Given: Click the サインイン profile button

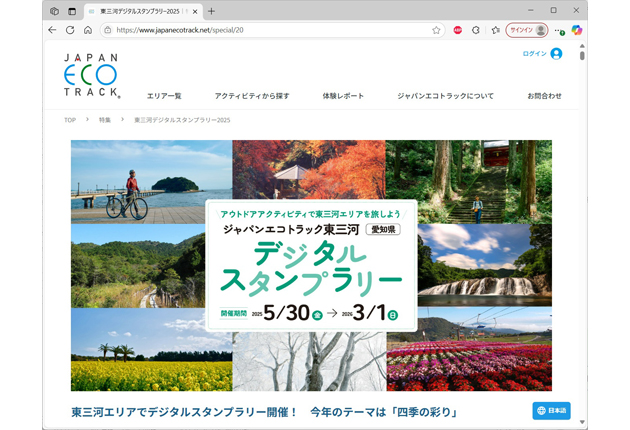Looking at the screenshot, I should coord(527,30).
